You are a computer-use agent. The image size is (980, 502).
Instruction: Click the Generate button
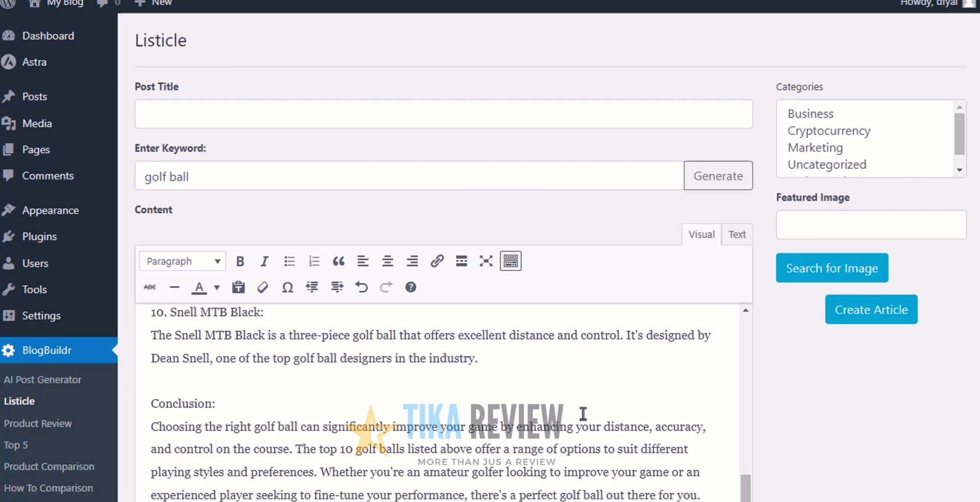click(718, 176)
